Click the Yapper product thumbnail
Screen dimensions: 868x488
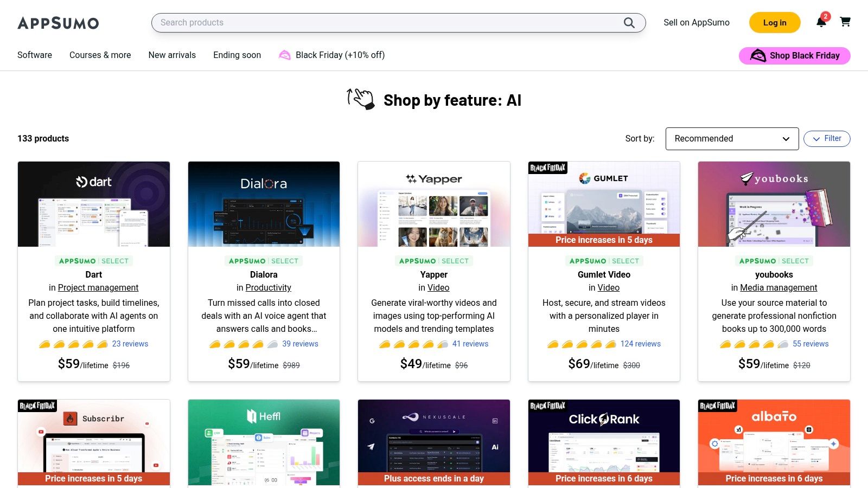pyautogui.click(x=434, y=204)
